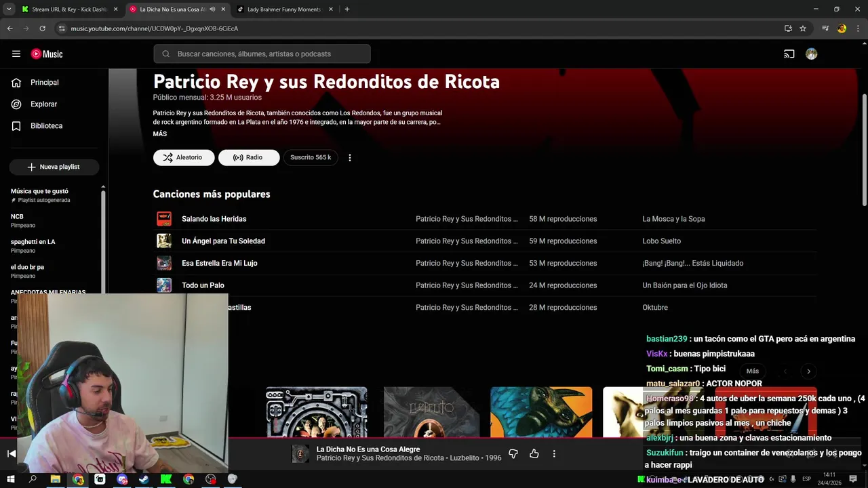The width and height of the screenshot is (868, 488).
Task: Click the address bar URL
Action: click(155, 28)
